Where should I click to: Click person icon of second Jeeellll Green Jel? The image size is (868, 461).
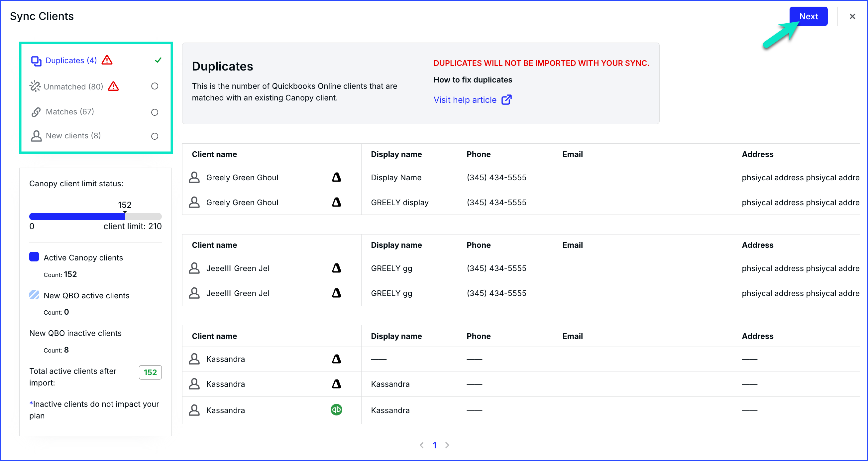click(194, 293)
